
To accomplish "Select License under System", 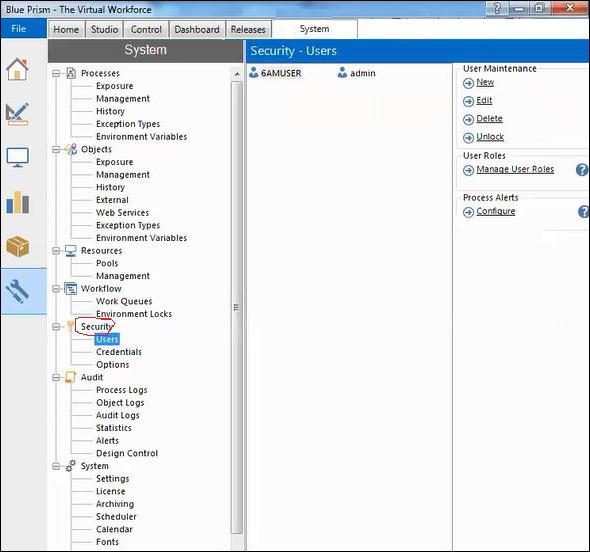I will coord(110,491).
